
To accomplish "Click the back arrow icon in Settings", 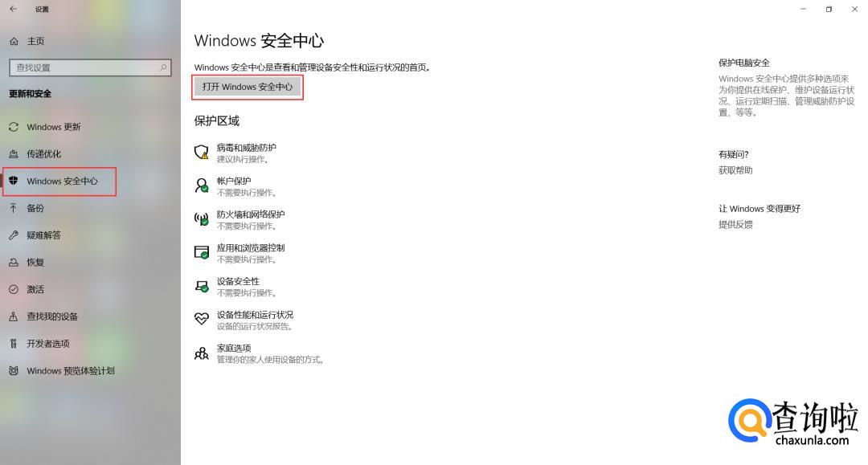I will tap(14, 9).
